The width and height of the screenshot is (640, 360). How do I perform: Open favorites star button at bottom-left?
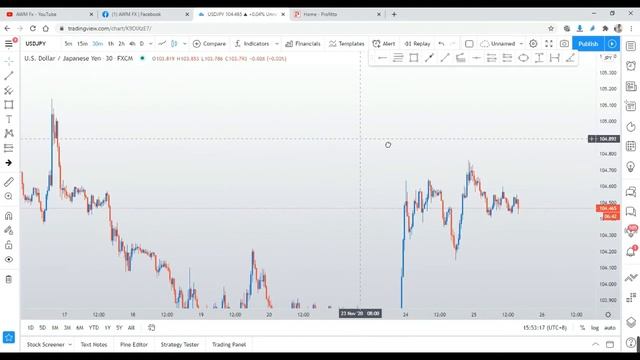9,337
